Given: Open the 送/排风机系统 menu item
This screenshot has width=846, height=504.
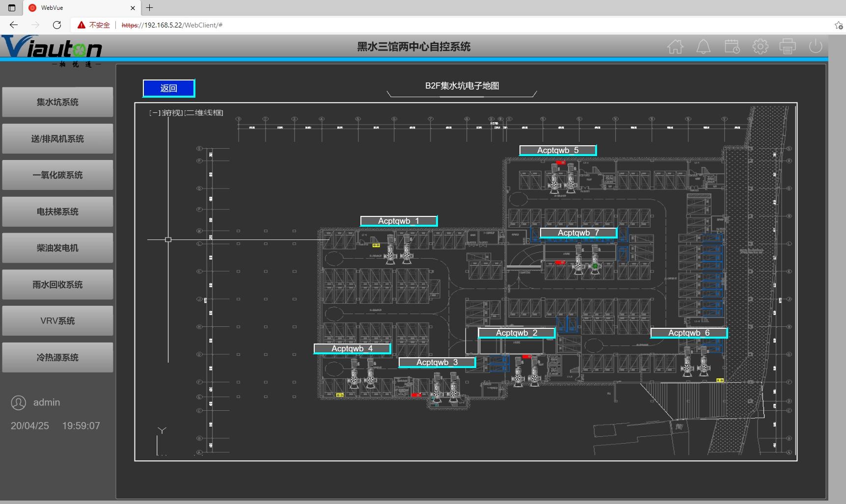Looking at the screenshot, I should (57, 139).
